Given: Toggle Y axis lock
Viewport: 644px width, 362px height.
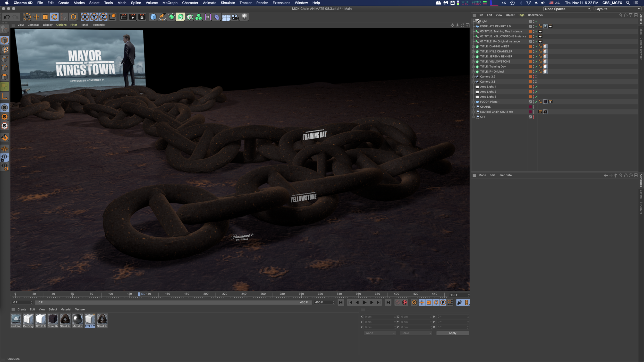Looking at the screenshot, I should point(94,17).
